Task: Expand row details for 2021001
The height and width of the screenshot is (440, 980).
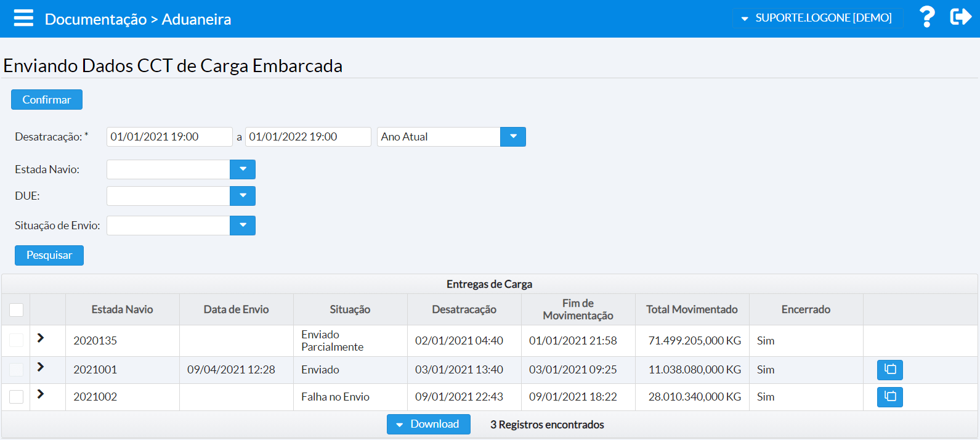Action: 41,367
